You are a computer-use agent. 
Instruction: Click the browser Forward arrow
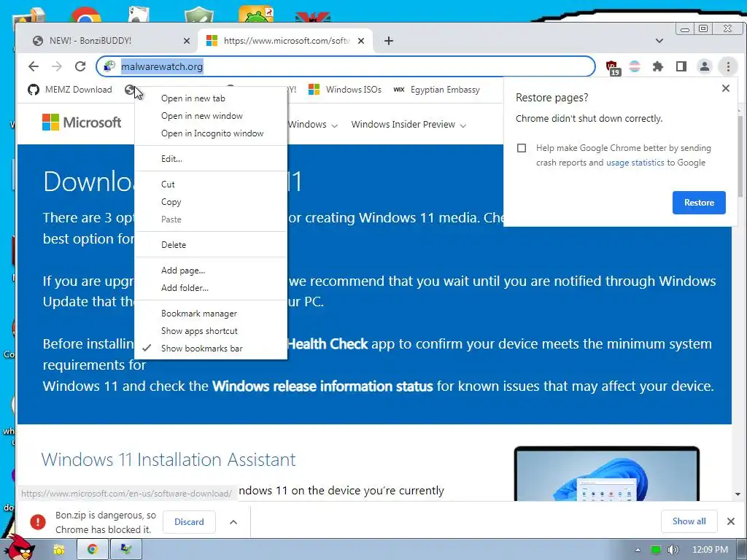pos(57,66)
